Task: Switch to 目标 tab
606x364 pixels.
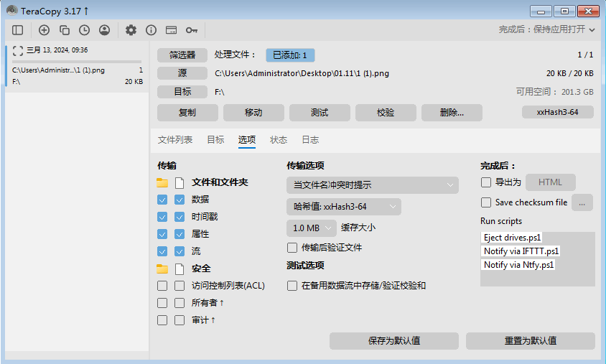Action: pyautogui.click(x=215, y=140)
